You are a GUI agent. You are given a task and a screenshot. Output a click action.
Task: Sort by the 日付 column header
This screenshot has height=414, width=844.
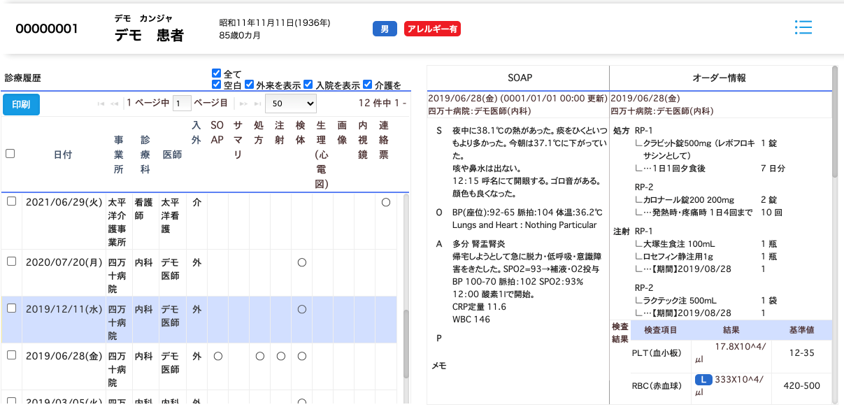tap(62, 155)
